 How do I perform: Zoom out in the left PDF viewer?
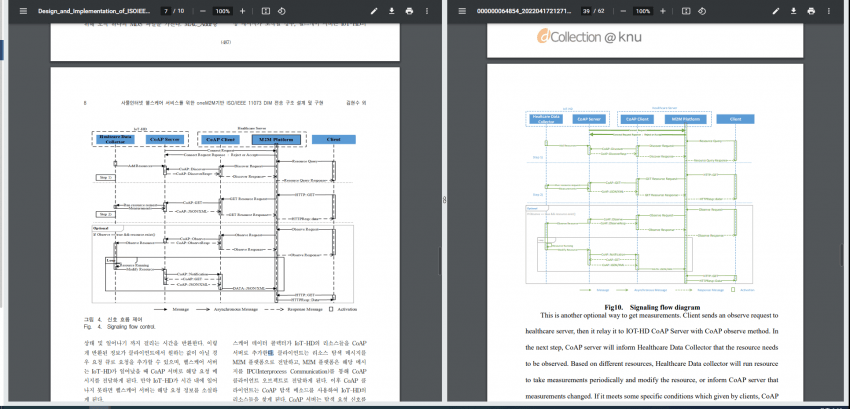202,11
